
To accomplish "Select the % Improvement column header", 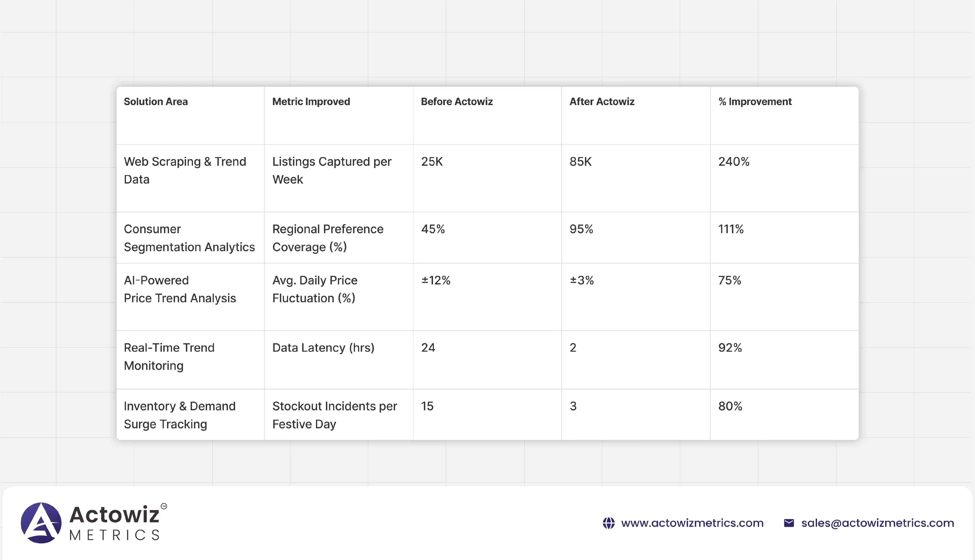I will coord(754,101).
